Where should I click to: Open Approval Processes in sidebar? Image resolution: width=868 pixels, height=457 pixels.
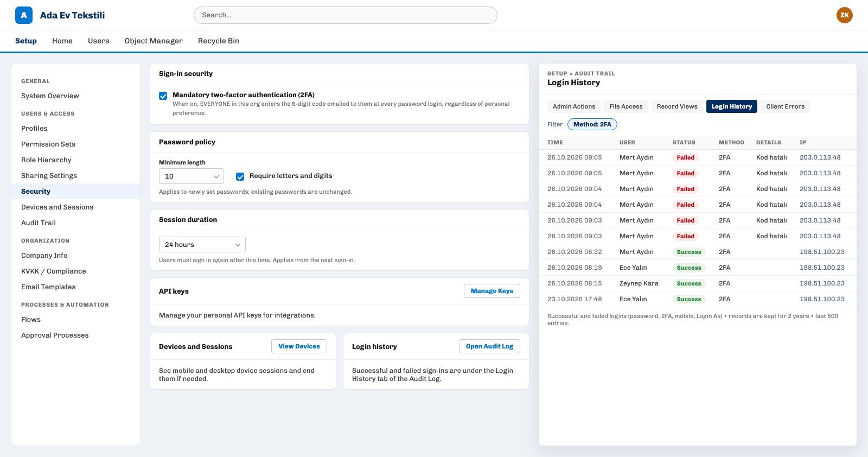76,335
